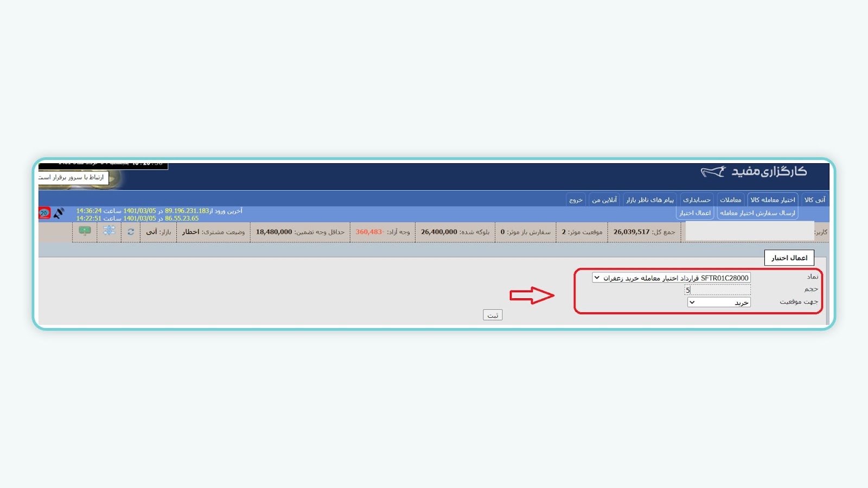Image resolution: width=868 pixels, height=488 pixels.
Task: Click the جمع کل value 26,039,517
Action: [x=631, y=232]
